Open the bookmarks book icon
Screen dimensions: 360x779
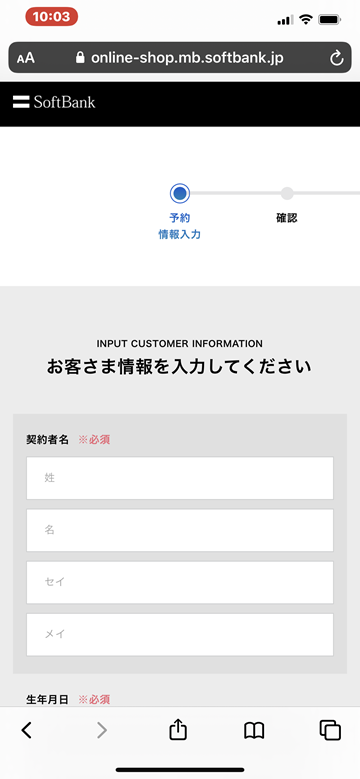pos(254,730)
